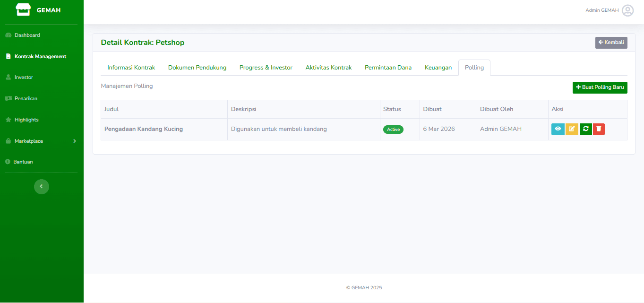The image size is (644, 303).
Task: Open Bantuan help page
Action: coord(23,162)
